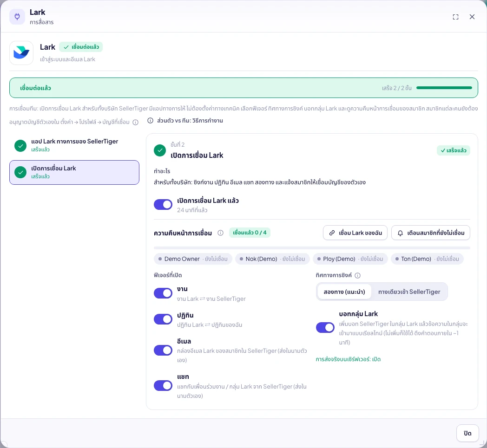487x448 pixels.
Task: Click the plug icon in the dialog header
Action: coord(17,16)
